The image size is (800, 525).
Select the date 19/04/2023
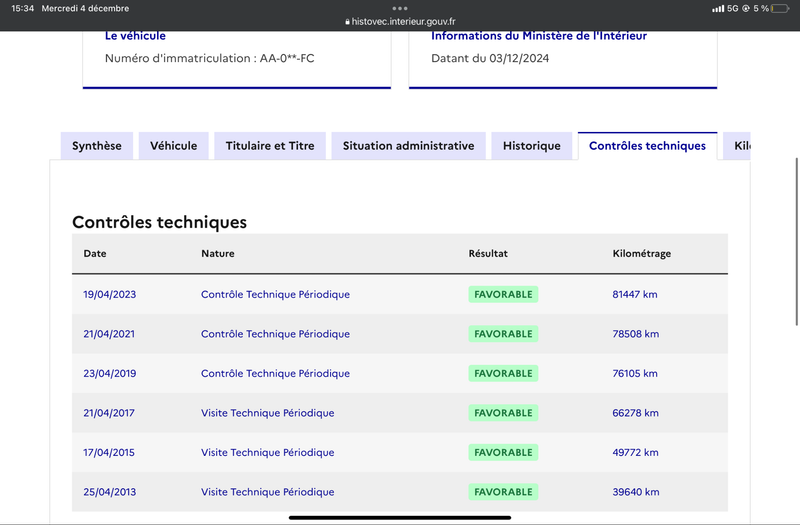pos(110,294)
